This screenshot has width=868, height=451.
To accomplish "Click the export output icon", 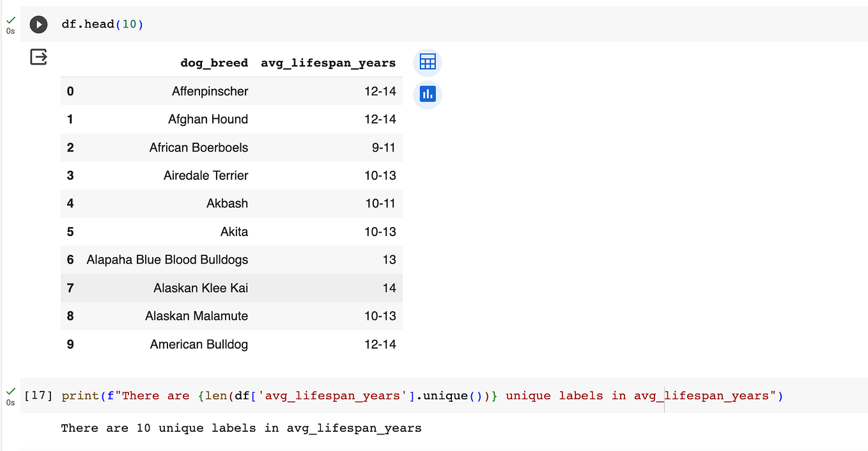I will click(38, 56).
